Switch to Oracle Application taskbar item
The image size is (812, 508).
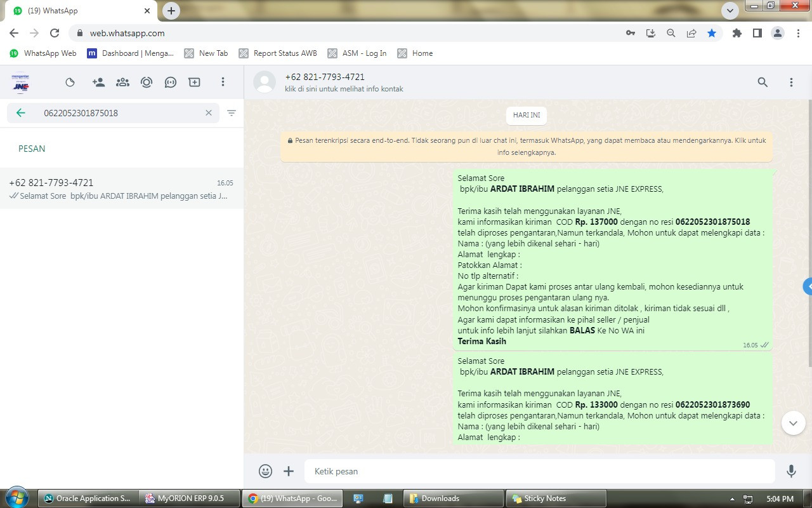tap(88, 498)
